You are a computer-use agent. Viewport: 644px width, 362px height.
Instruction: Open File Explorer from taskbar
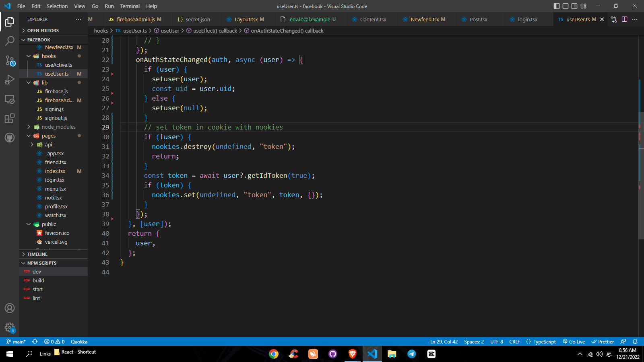(x=392, y=354)
